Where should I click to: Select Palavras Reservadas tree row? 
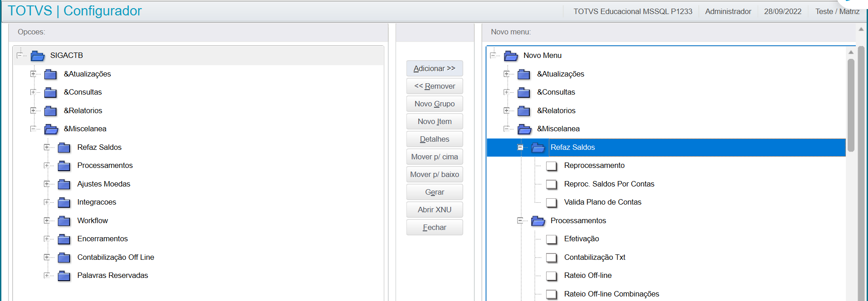coord(113,275)
